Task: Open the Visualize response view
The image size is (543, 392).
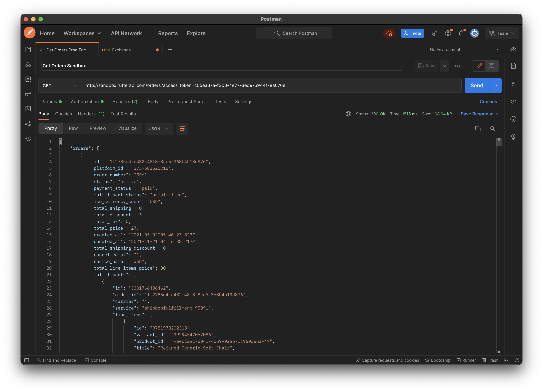Action: pos(127,129)
